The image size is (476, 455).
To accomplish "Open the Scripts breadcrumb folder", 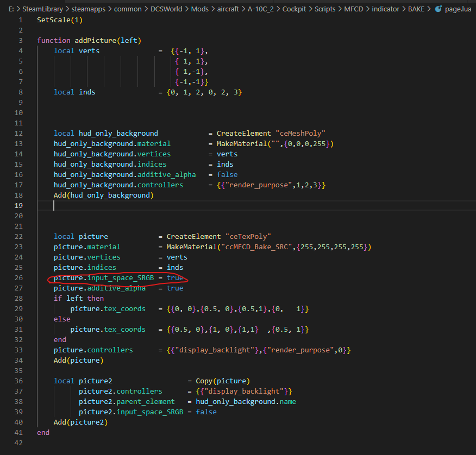I will [325, 9].
